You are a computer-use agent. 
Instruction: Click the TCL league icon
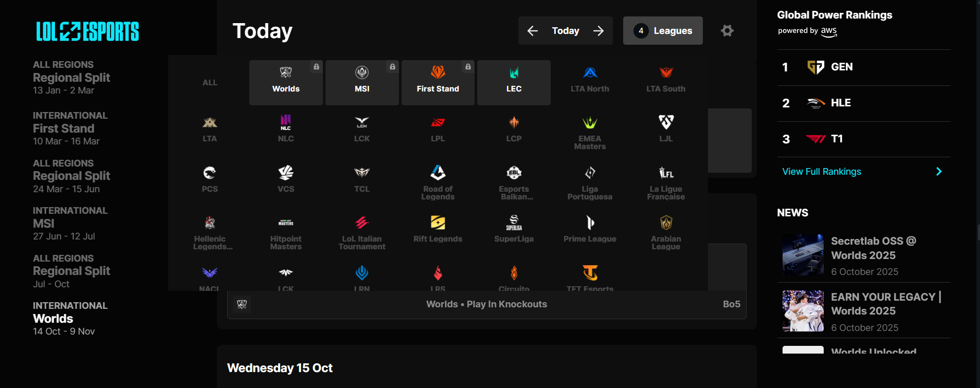[362, 173]
